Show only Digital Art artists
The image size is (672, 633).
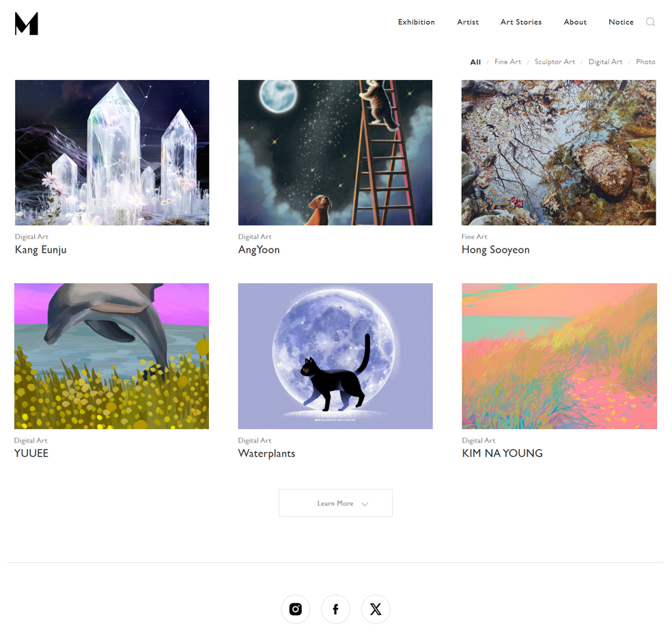point(605,61)
